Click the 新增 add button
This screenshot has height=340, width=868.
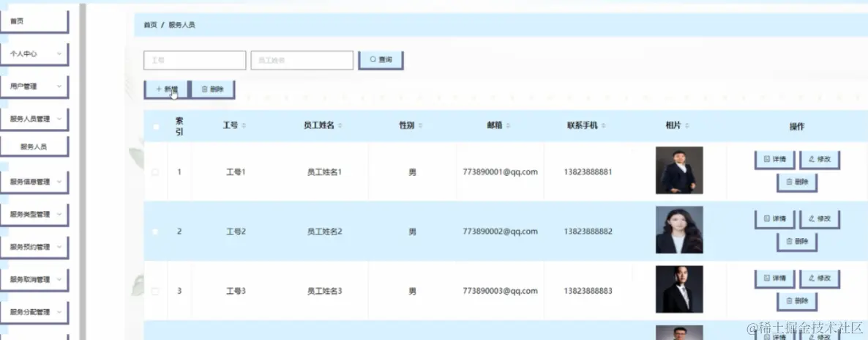click(x=167, y=89)
